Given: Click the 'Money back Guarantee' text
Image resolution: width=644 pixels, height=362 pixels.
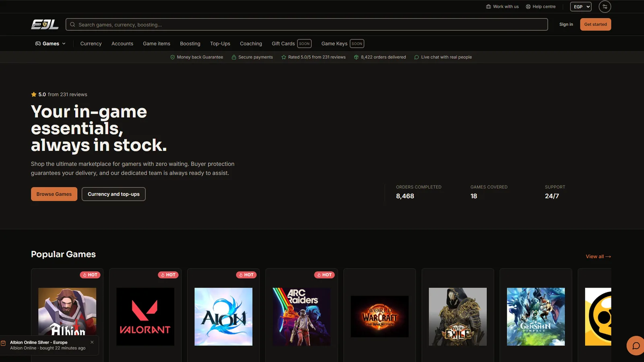Looking at the screenshot, I should (x=200, y=57).
